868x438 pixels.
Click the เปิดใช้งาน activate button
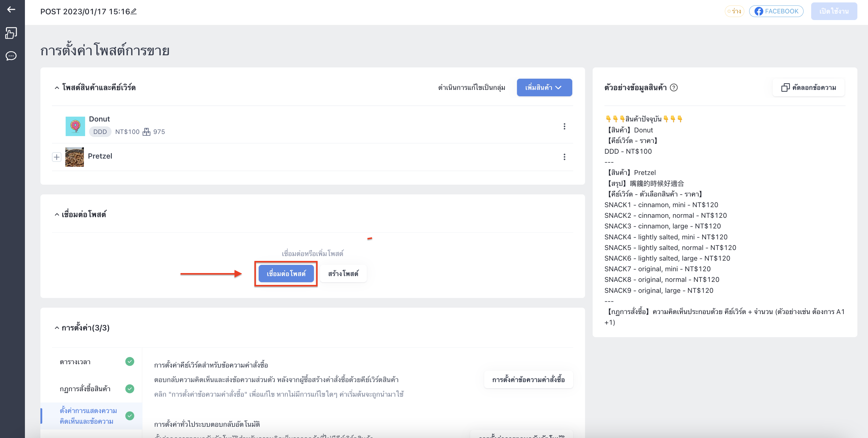pyautogui.click(x=834, y=11)
